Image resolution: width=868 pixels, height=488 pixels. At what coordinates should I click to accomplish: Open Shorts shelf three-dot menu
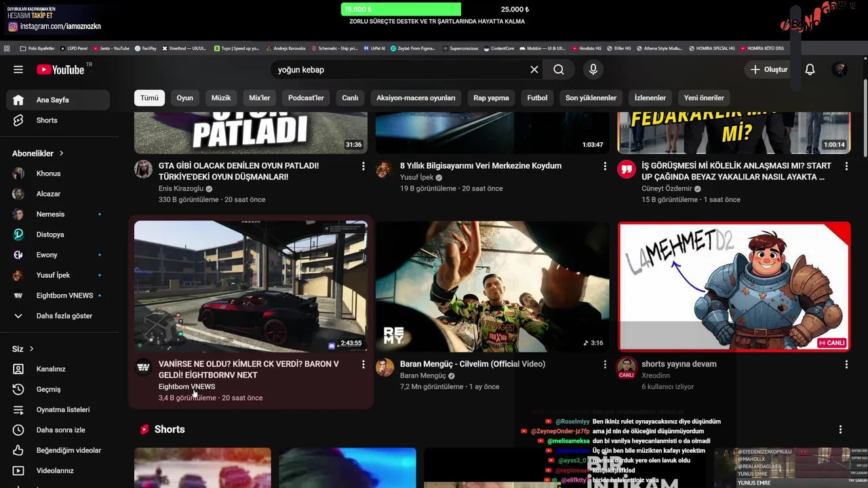coord(840,430)
